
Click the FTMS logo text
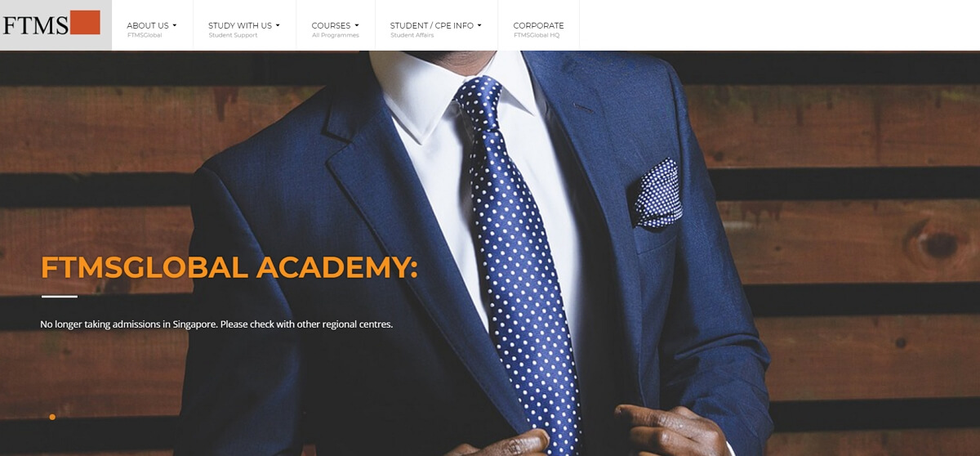click(35, 25)
